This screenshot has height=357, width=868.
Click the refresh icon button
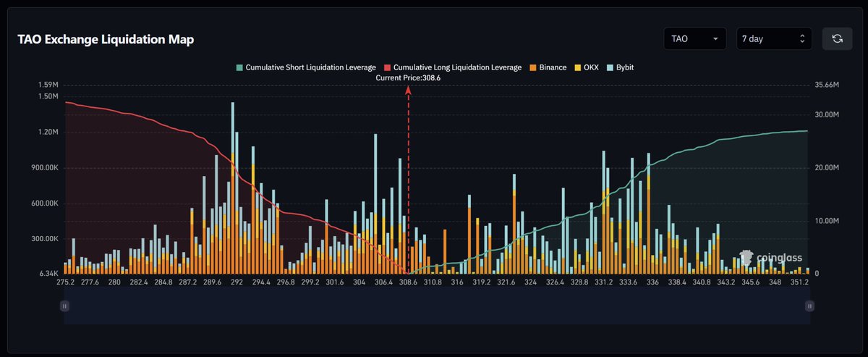[x=837, y=39]
